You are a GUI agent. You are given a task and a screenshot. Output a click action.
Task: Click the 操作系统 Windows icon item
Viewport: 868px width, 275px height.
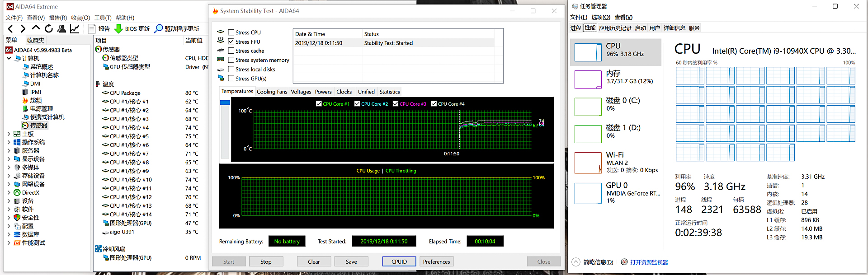(x=17, y=142)
